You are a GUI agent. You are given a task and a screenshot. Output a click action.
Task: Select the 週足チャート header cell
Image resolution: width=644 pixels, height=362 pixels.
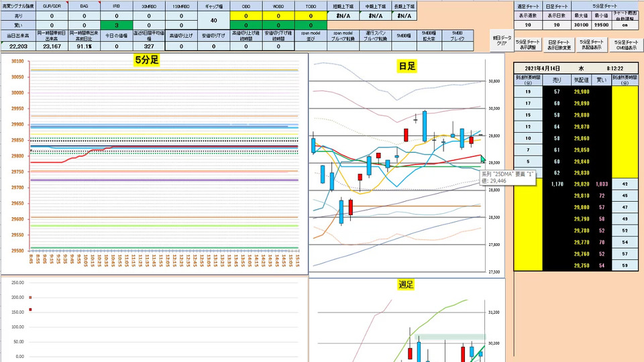(x=528, y=6)
